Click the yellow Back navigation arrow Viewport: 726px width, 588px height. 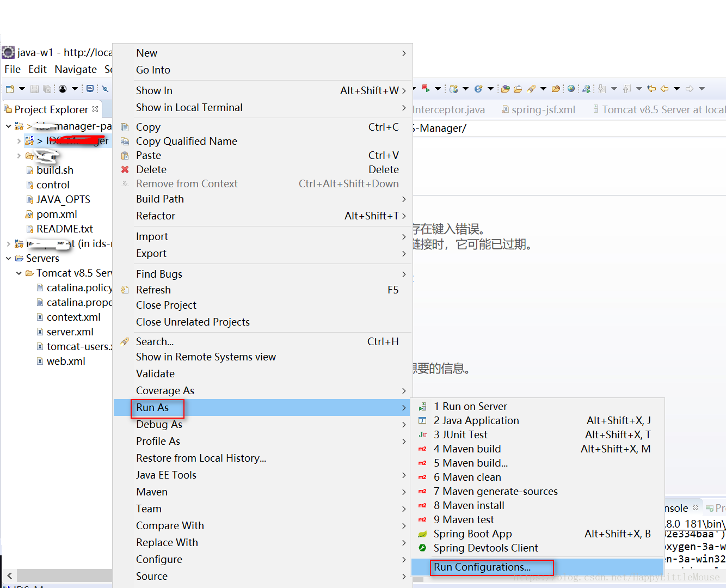pyautogui.click(x=665, y=89)
